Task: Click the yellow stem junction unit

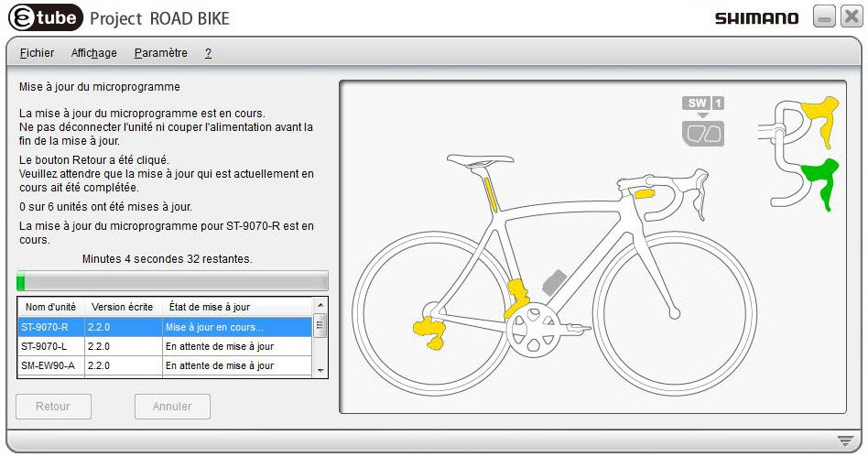Action: (x=645, y=193)
